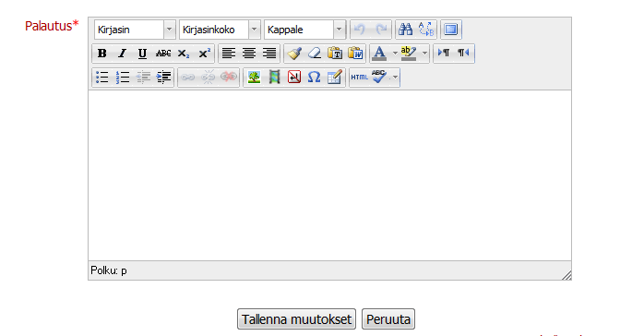Insert non-breaking space character
644x336 pixels.
(294, 78)
